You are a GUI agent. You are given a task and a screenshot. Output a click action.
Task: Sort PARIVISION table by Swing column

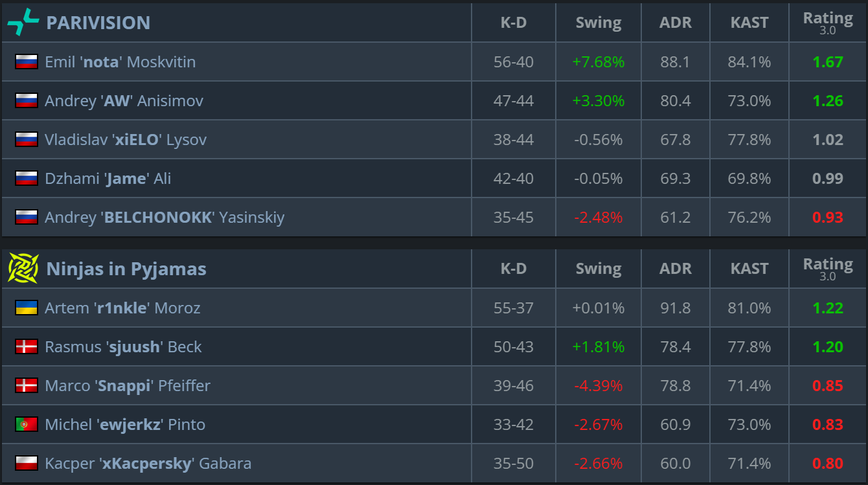pos(599,23)
